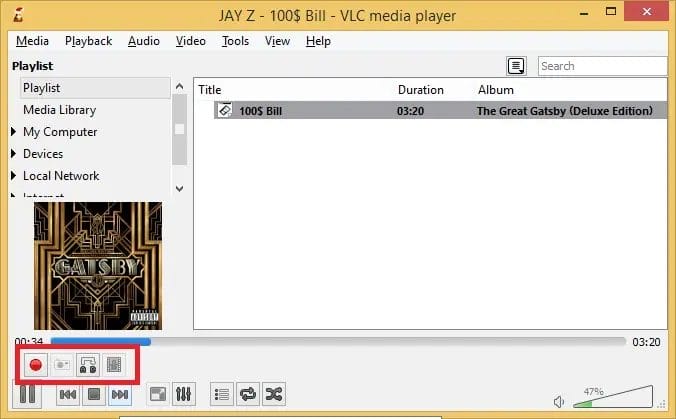Open the Playback menu
676x419 pixels.
click(x=88, y=41)
